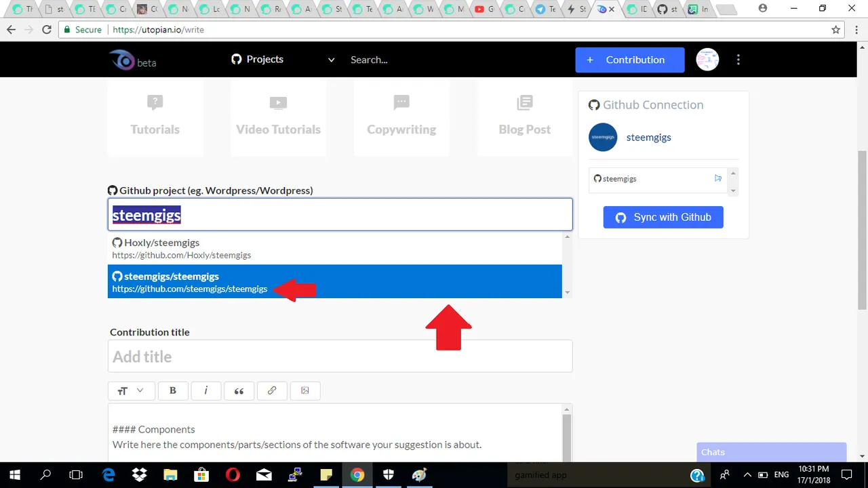Open the Chrome three-dot menu

(x=856, y=30)
